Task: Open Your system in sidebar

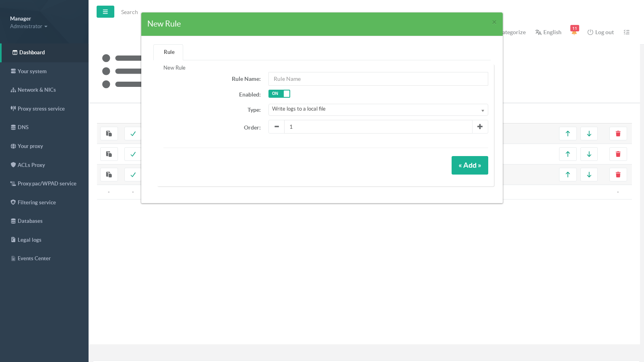Action: click(44, 71)
